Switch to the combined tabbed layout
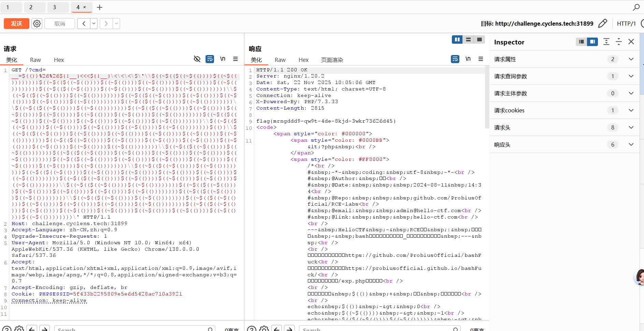The height and width of the screenshot is (331, 644). [x=480, y=40]
